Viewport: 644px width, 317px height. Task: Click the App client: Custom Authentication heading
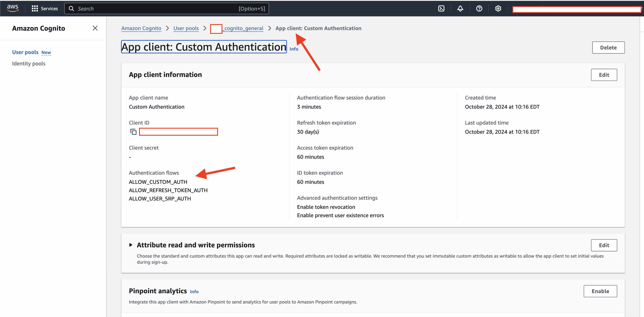pyautogui.click(x=204, y=47)
